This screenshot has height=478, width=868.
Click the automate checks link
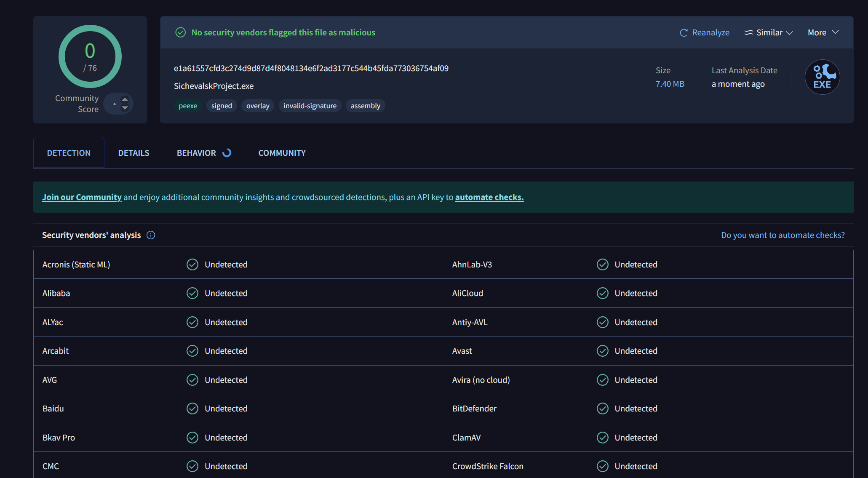489,197
